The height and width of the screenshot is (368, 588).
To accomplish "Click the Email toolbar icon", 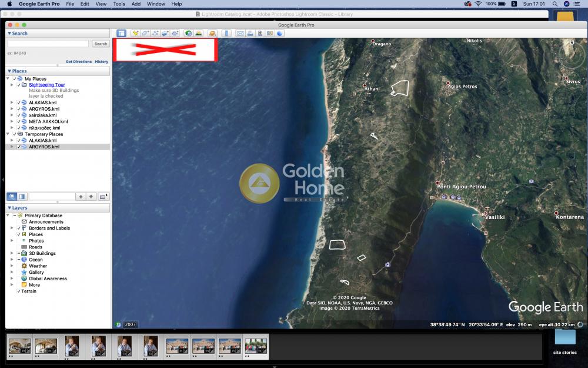I will [240, 34].
